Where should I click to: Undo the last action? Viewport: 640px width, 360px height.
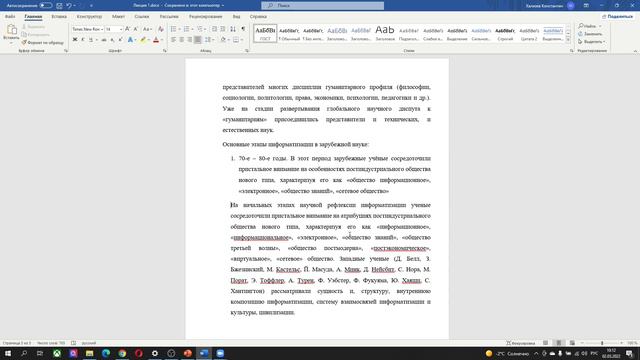click(x=69, y=6)
